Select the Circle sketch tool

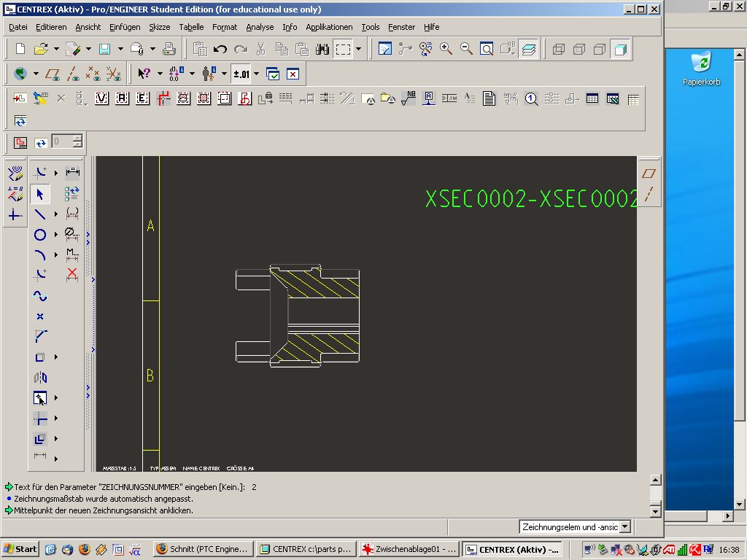click(x=40, y=235)
